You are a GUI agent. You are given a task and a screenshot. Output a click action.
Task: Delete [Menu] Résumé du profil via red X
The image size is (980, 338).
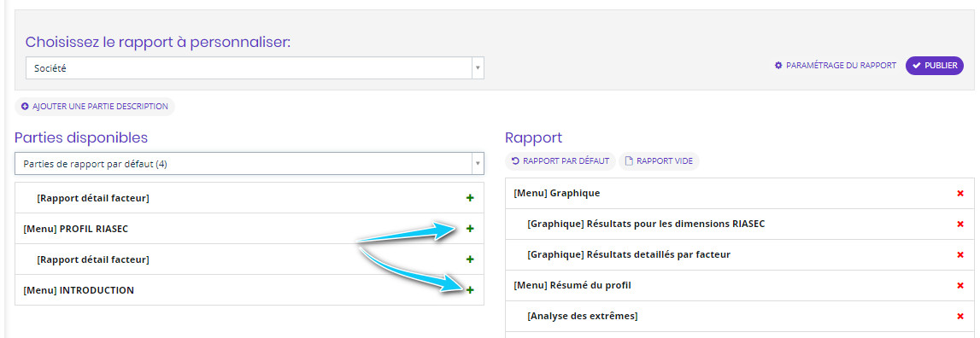tap(960, 286)
